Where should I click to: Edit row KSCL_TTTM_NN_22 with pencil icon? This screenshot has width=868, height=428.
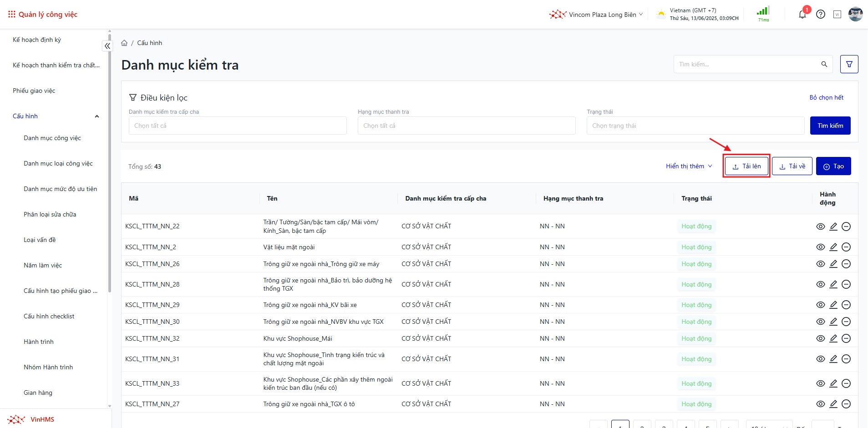(x=833, y=227)
